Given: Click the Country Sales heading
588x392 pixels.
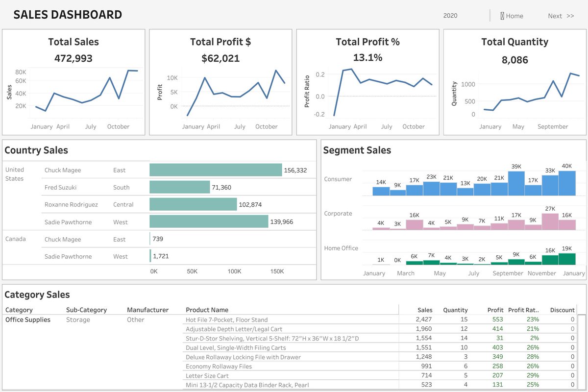Looking at the screenshot, I should (x=36, y=150).
